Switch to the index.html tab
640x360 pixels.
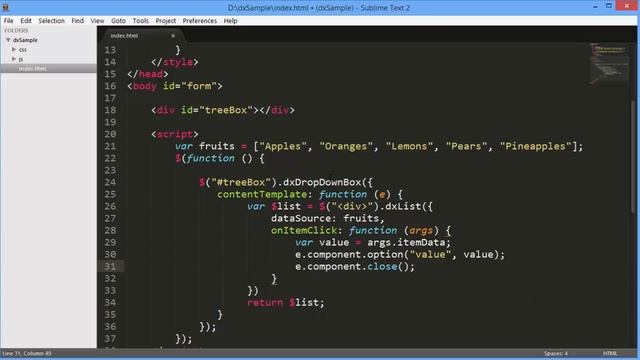124,36
